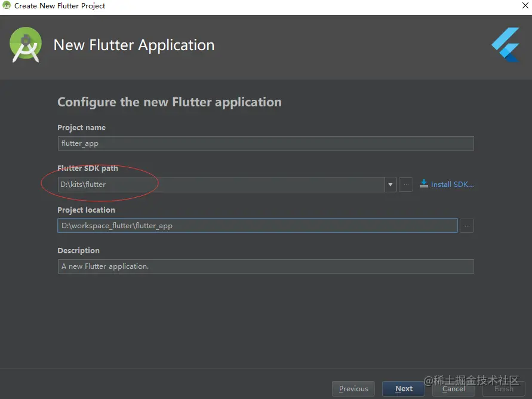The width and height of the screenshot is (532, 399).
Task: Browse for Flutter SDK path with ellipsis button
Action: point(406,185)
